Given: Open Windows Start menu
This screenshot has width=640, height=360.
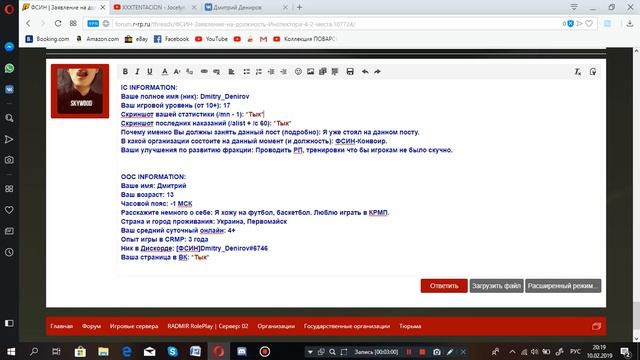Looking at the screenshot, I should [11, 351].
